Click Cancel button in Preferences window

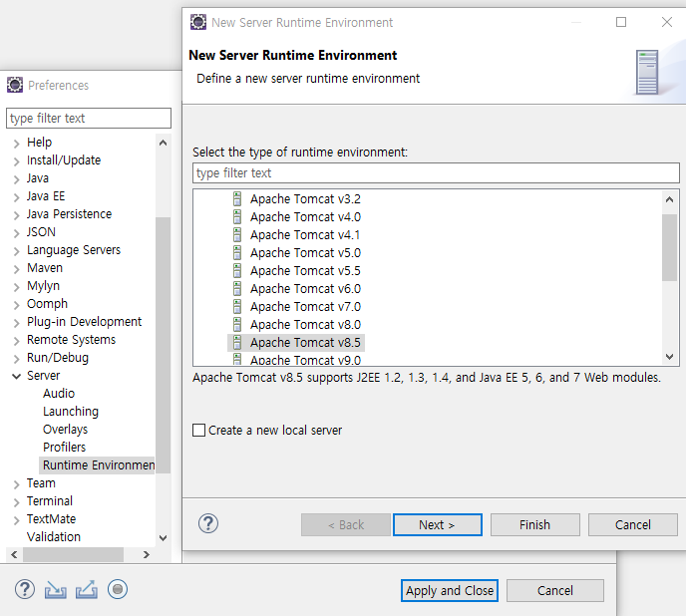(554, 591)
